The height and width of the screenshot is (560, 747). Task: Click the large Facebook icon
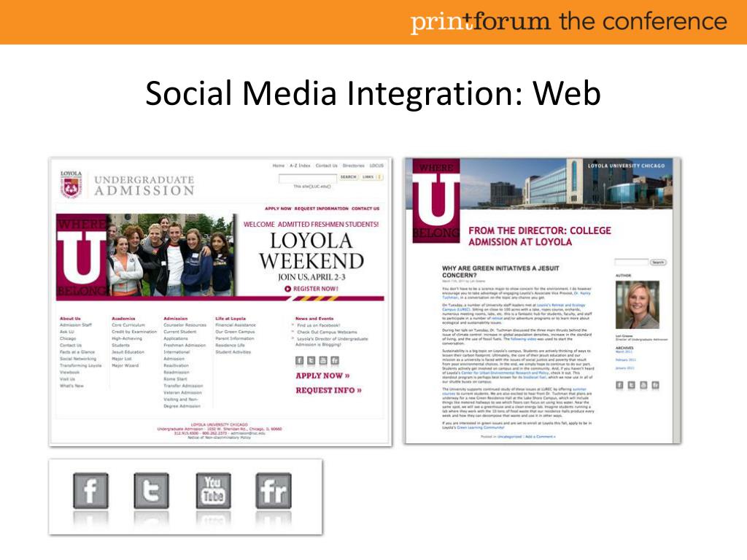pyautogui.click(x=90, y=490)
